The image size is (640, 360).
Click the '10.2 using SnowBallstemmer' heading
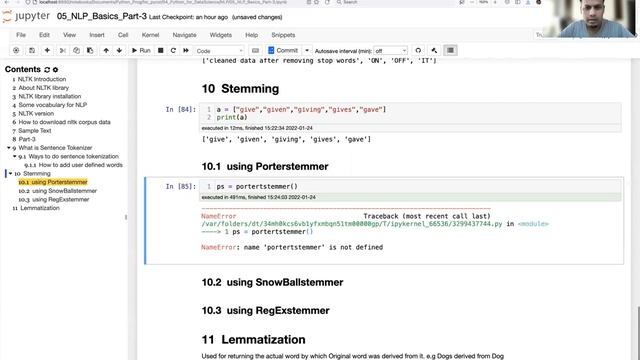point(272,282)
